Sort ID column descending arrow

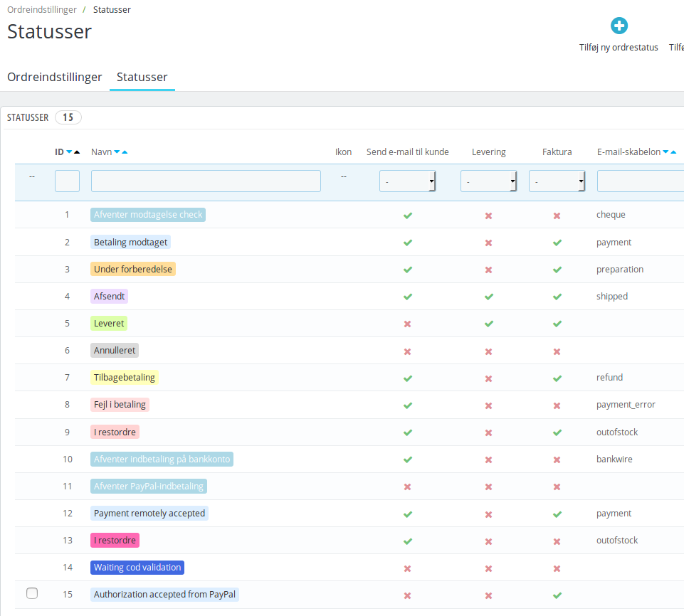click(x=69, y=152)
